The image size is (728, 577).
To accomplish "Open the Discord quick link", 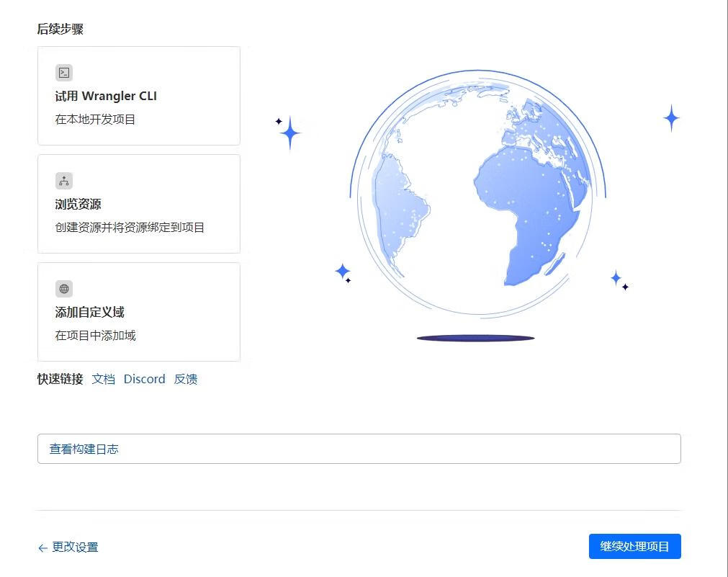I will pyautogui.click(x=144, y=379).
